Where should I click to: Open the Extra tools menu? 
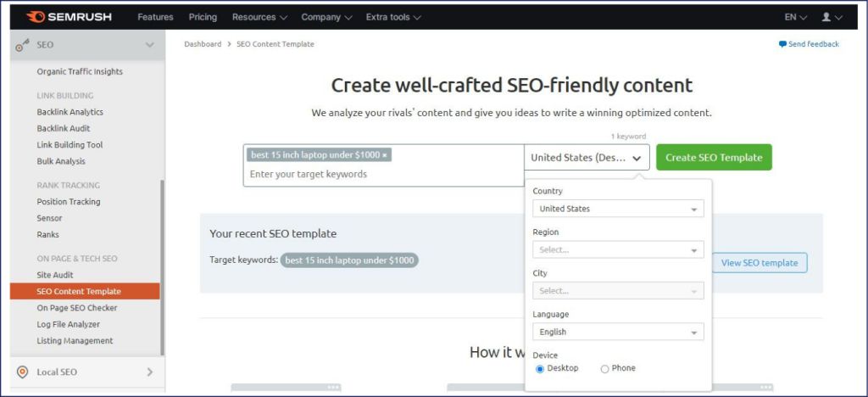point(393,17)
